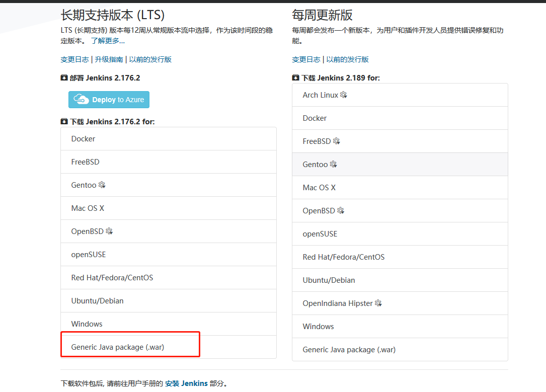The width and height of the screenshot is (546, 392).
Task: Select Docker under Jenkins 2.189
Action: pos(400,118)
